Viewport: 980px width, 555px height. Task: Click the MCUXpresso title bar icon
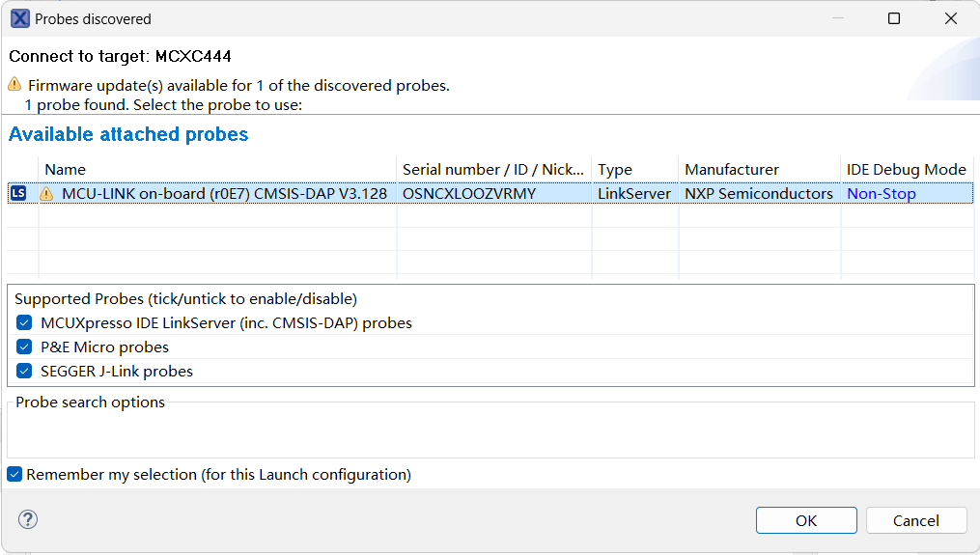19,18
